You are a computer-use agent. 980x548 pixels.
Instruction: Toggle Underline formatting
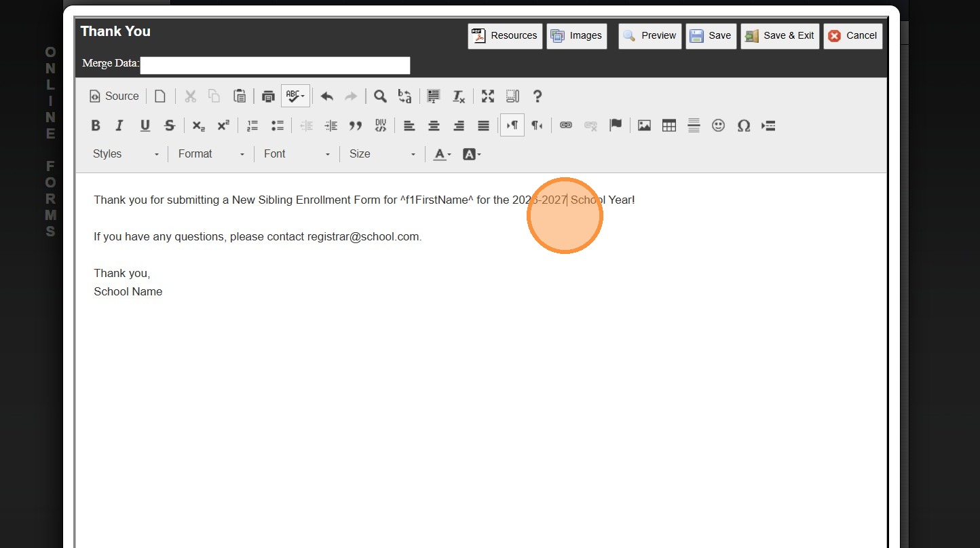point(145,126)
